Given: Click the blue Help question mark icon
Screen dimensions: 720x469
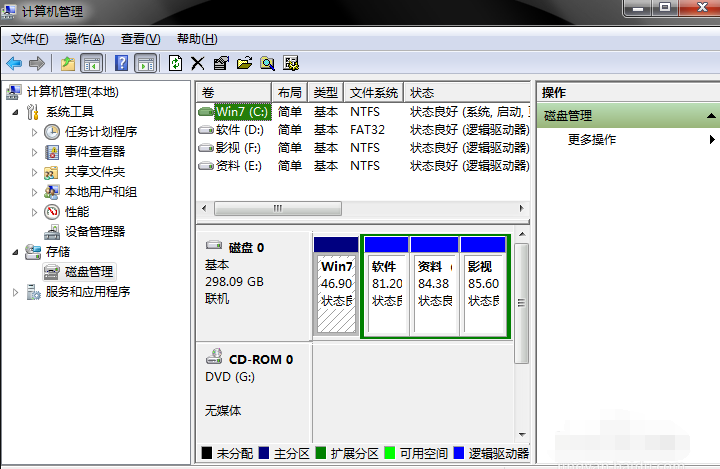Looking at the screenshot, I should point(121,63).
